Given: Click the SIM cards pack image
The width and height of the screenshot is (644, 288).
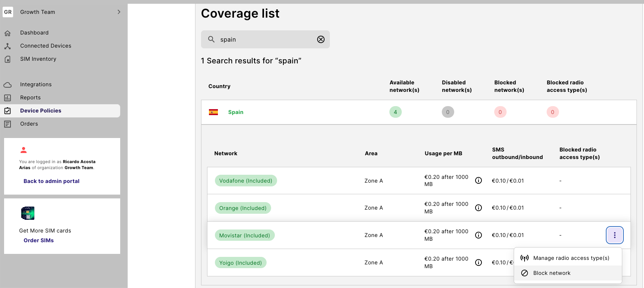Looking at the screenshot, I should 28,213.
